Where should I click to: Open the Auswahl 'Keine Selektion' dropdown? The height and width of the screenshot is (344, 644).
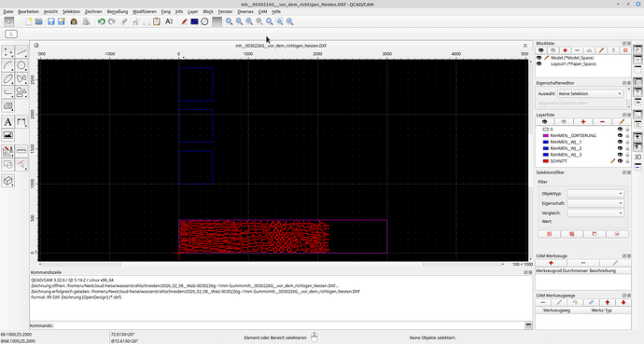[x=590, y=93]
